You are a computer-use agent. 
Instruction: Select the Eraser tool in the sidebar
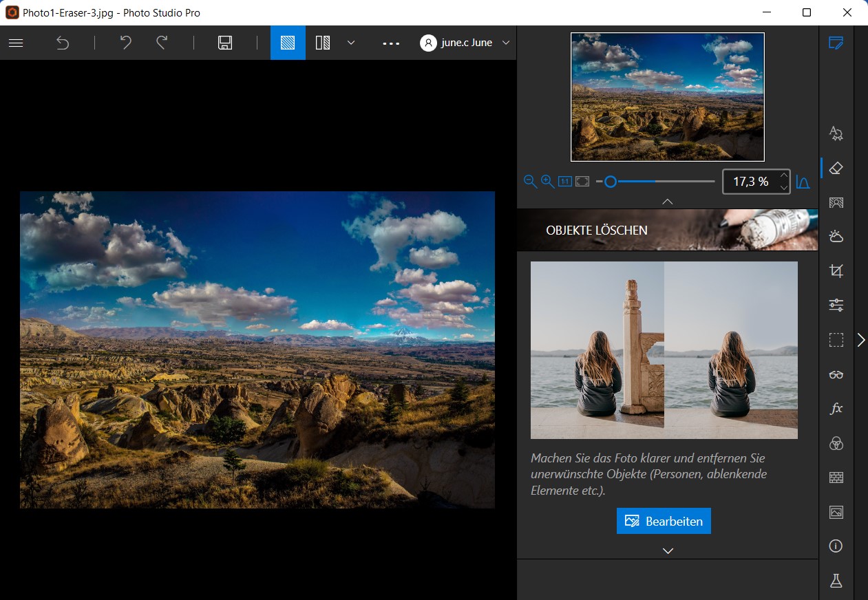click(836, 168)
